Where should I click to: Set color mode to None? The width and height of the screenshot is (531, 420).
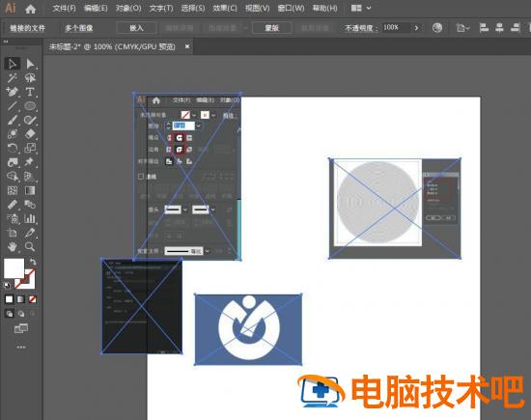[33, 299]
